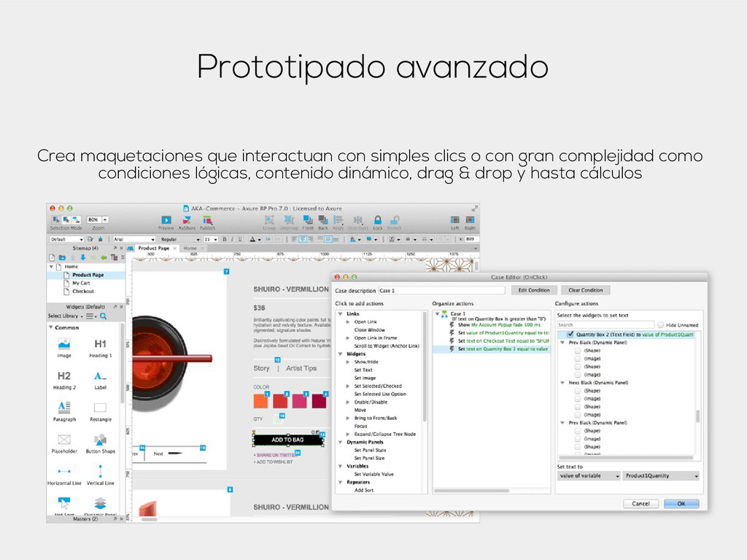Select the Placeholder widget

(64, 443)
